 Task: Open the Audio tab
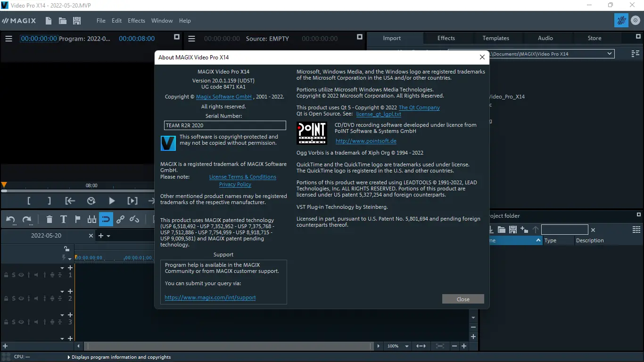pyautogui.click(x=545, y=38)
